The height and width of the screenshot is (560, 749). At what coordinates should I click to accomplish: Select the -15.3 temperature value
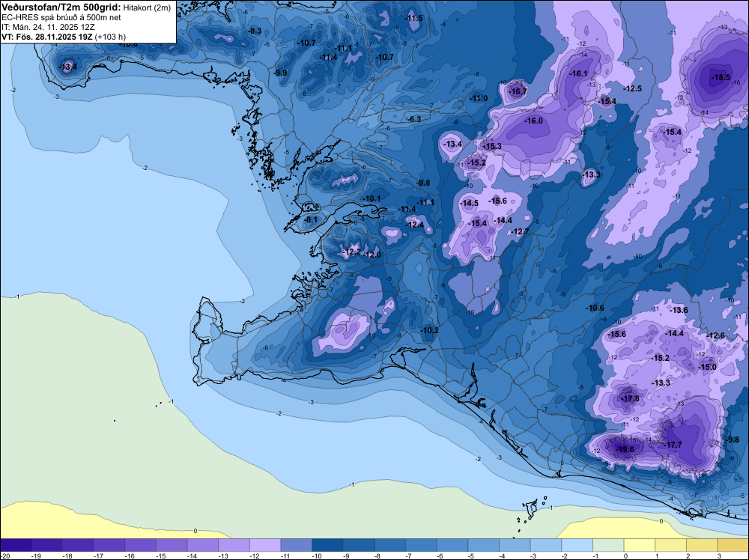point(493,146)
